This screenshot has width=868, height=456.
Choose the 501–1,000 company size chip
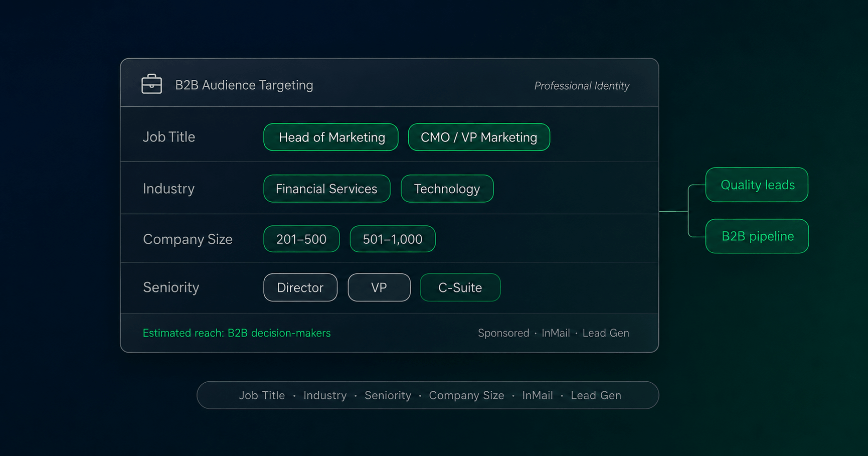click(x=393, y=239)
